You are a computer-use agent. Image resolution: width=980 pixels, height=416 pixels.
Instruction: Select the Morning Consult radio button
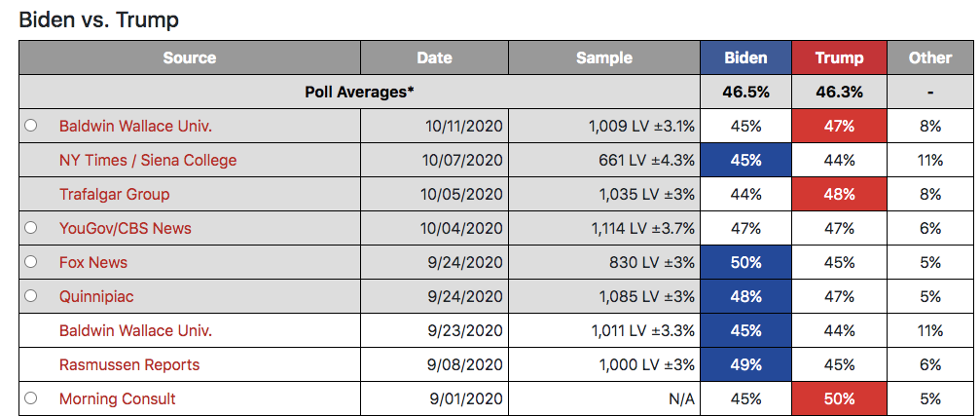(x=30, y=398)
